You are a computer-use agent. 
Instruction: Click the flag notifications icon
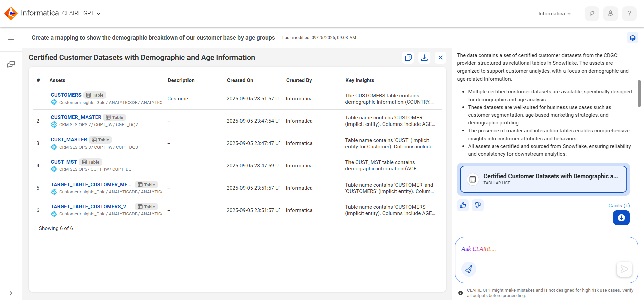(x=592, y=14)
